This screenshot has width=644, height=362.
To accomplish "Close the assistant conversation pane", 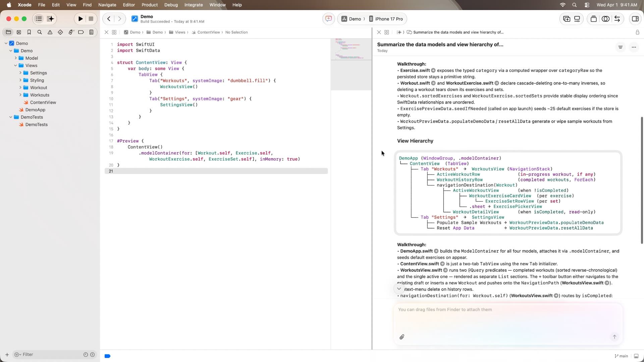I will [379, 32].
